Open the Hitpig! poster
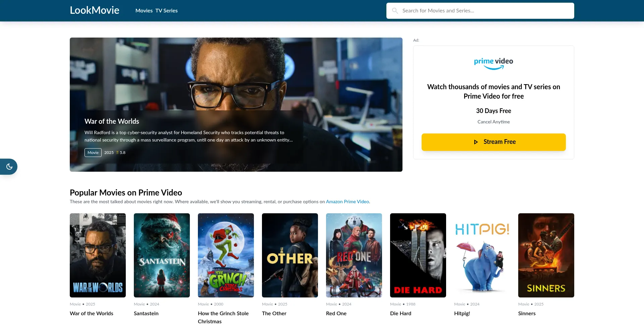Viewport: 644px width, 333px height. (x=482, y=255)
